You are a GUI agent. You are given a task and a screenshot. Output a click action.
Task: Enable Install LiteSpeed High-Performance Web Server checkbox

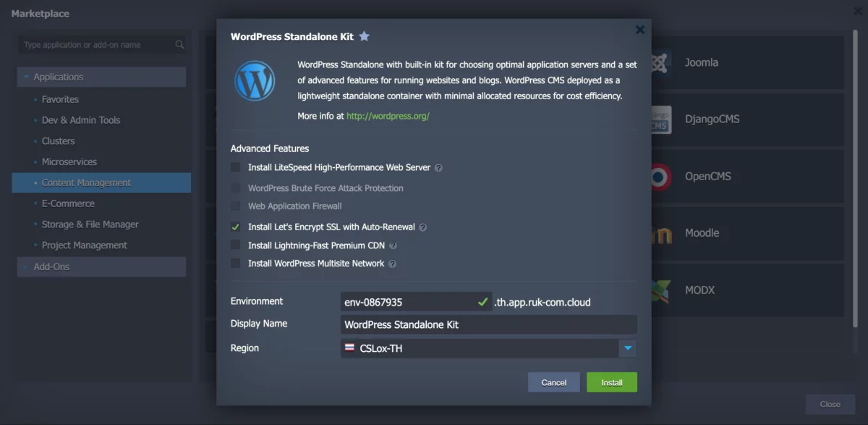pos(236,167)
